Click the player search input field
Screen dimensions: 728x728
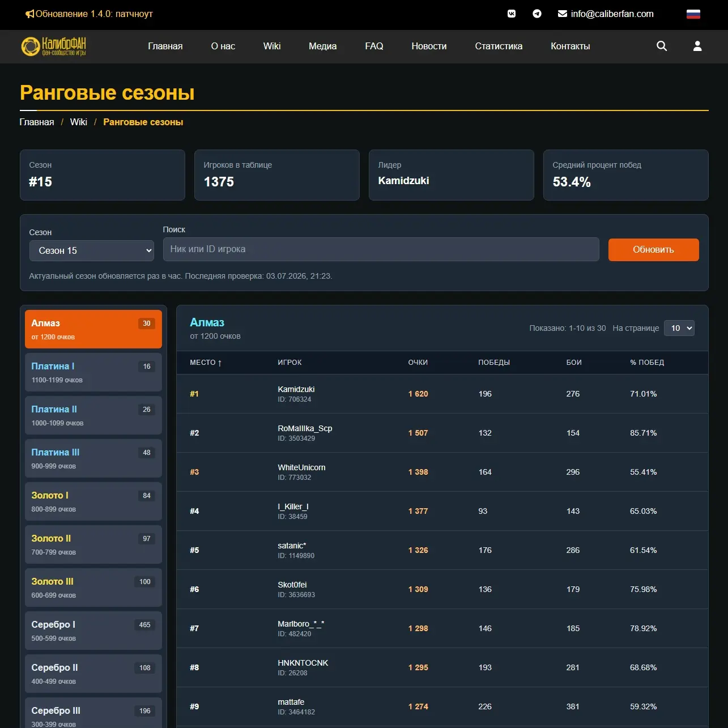coord(381,249)
